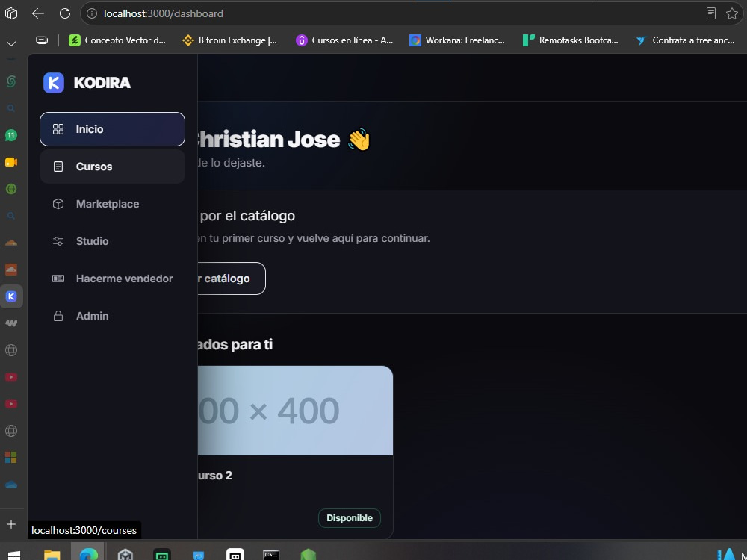This screenshot has width=747, height=560.
Task: Open Contrata a freelancer bookmark
Action: 686,40
